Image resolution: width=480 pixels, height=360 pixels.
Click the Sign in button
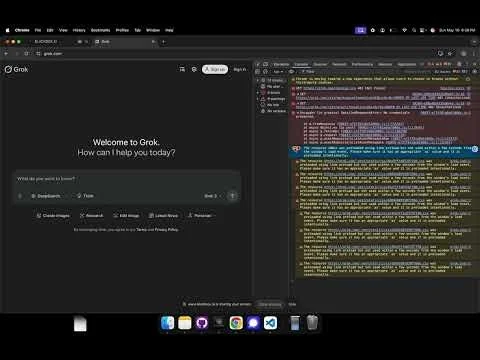click(x=240, y=69)
